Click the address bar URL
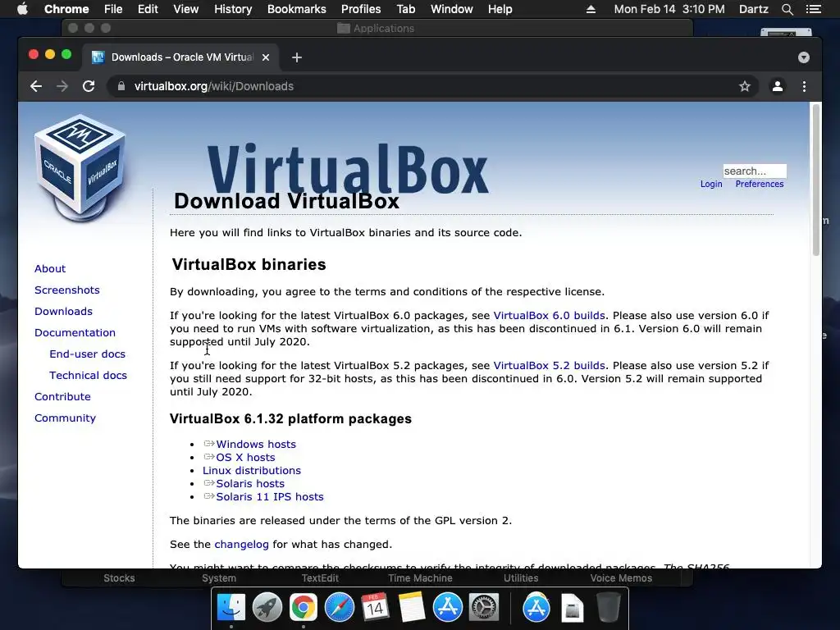 click(214, 86)
